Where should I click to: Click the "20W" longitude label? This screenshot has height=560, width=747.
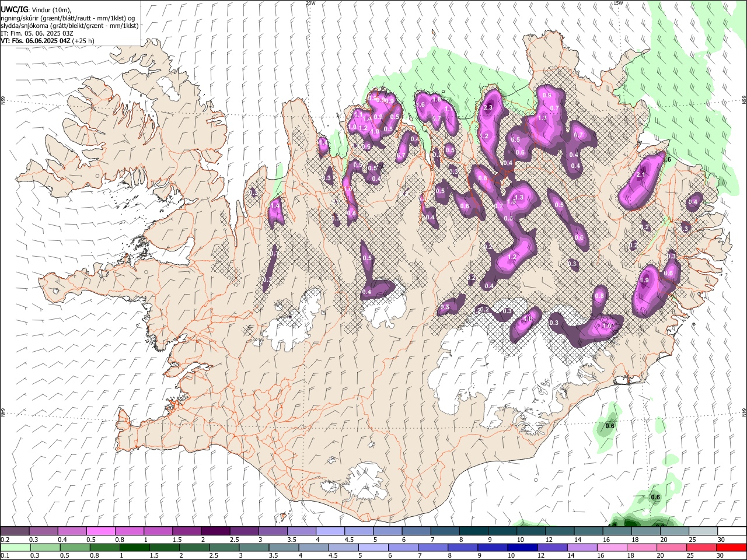pos(310,3)
